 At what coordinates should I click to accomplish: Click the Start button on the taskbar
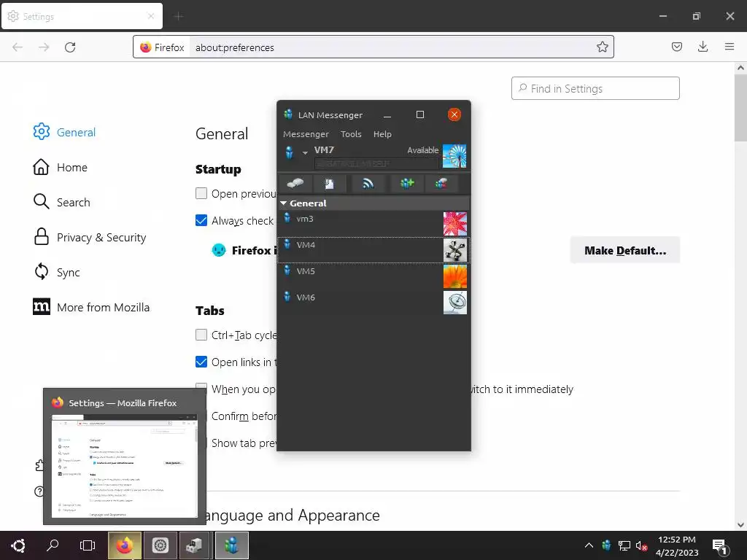18,545
